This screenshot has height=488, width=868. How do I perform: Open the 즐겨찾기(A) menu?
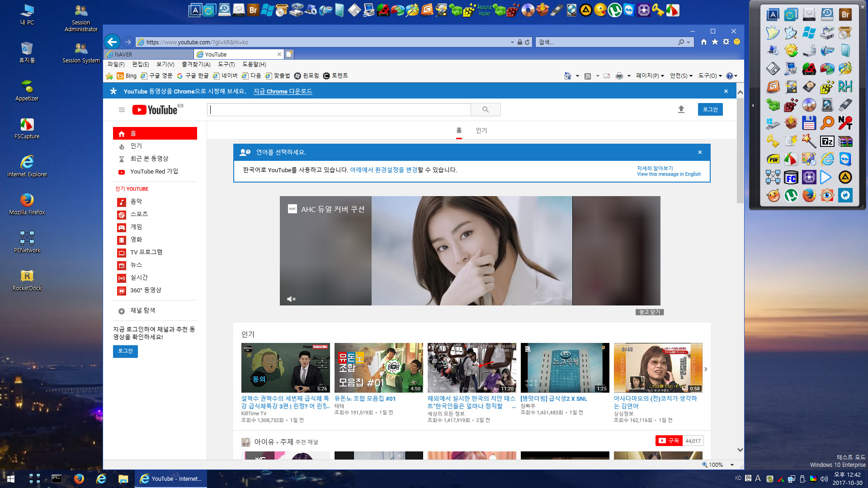click(196, 65)
